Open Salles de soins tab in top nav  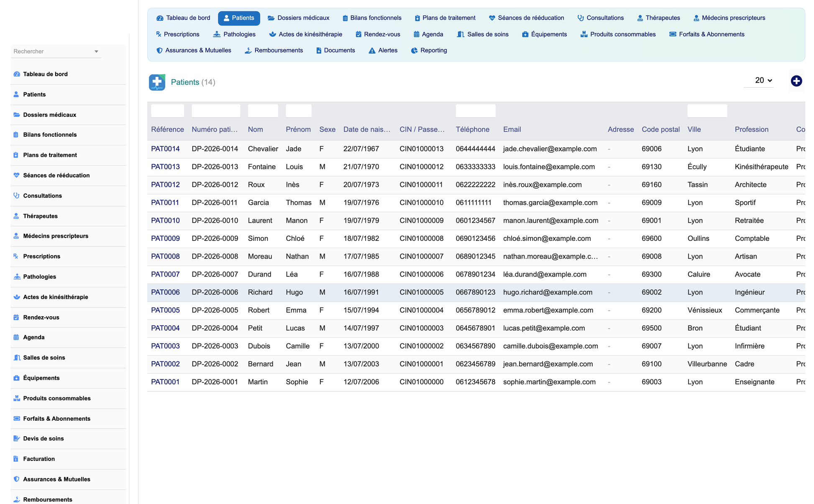pyautogui.click(x=483, y=34)
